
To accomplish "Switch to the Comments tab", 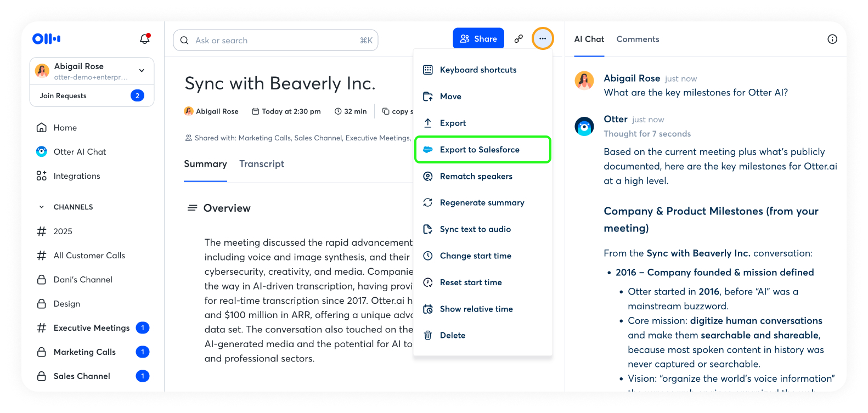I will (638, 39).
